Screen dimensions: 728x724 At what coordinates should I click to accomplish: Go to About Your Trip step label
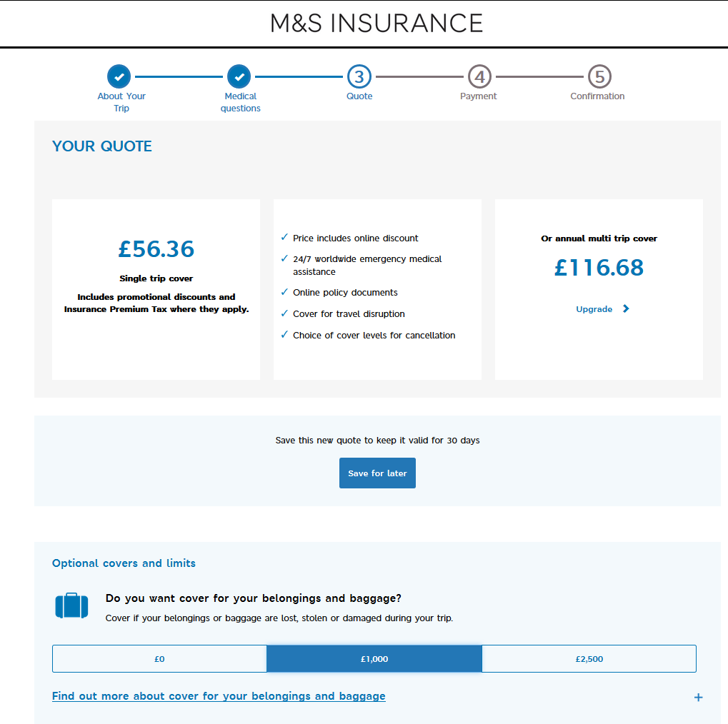point(121,102)
